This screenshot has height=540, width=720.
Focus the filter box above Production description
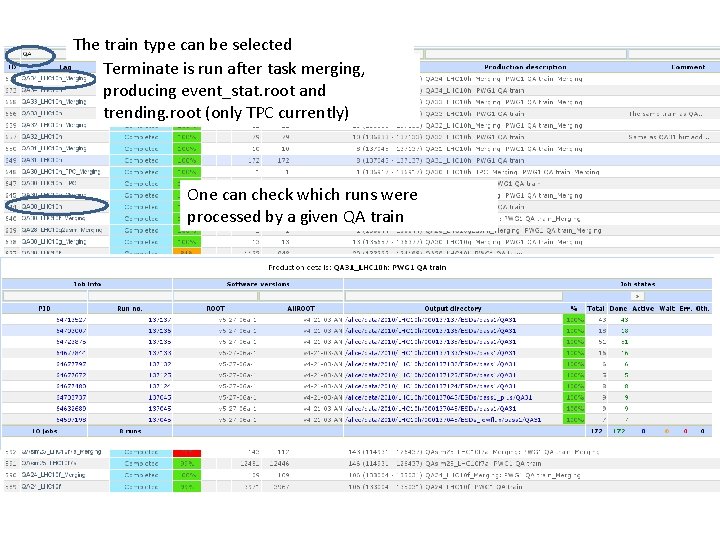(525, 54)
